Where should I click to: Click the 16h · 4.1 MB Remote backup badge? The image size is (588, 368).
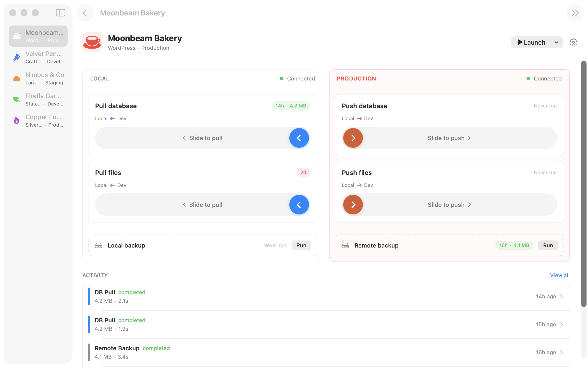click(x=514, y=245)
